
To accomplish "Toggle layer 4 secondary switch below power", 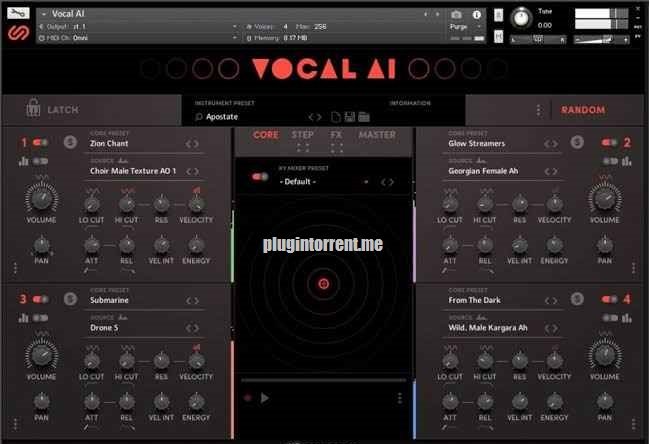I will point(610,318).
